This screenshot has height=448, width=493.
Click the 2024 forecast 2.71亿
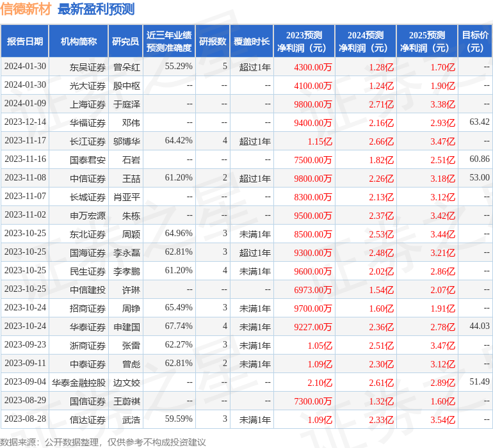coord(381,104)
